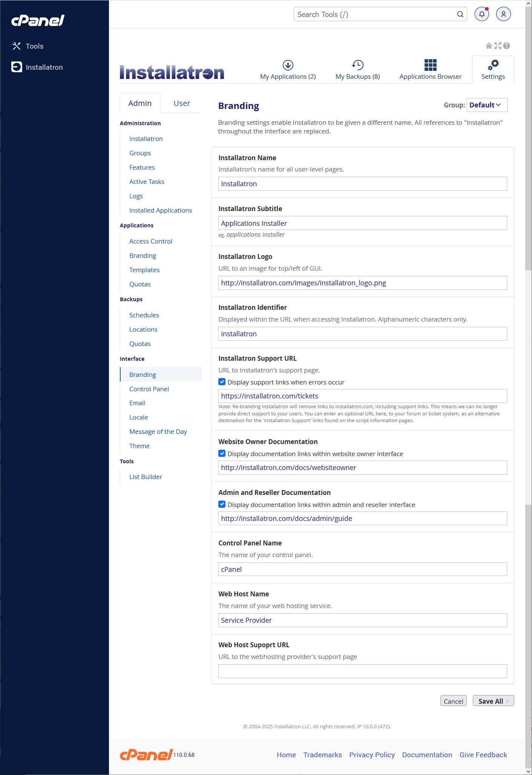Open the Trademarks footer link
The image size is (532, 775).
322,755
